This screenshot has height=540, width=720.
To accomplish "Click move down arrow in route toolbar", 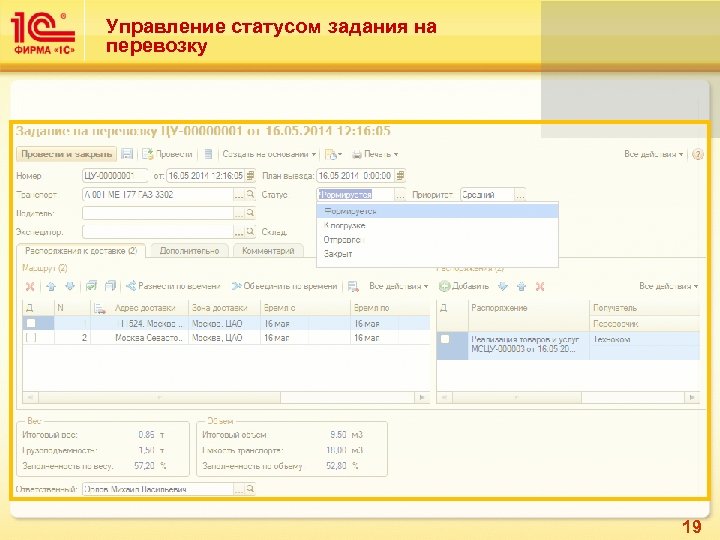I will pos(70,287).
